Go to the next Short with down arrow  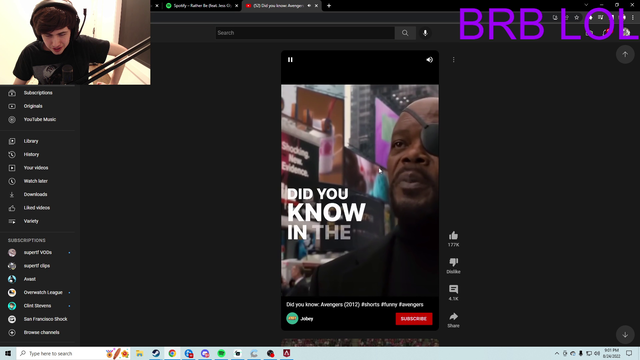click(x=625, y=335)
